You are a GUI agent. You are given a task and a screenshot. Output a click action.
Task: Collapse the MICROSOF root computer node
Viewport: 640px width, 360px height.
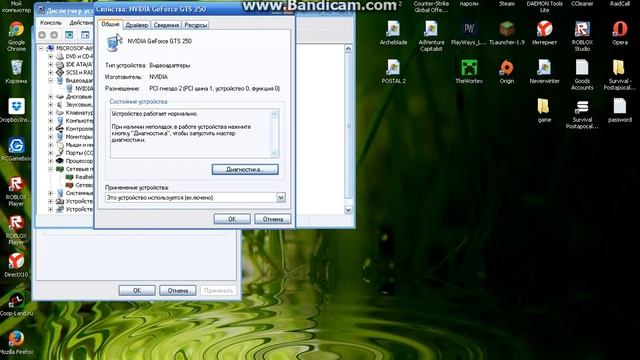point(41,48)
